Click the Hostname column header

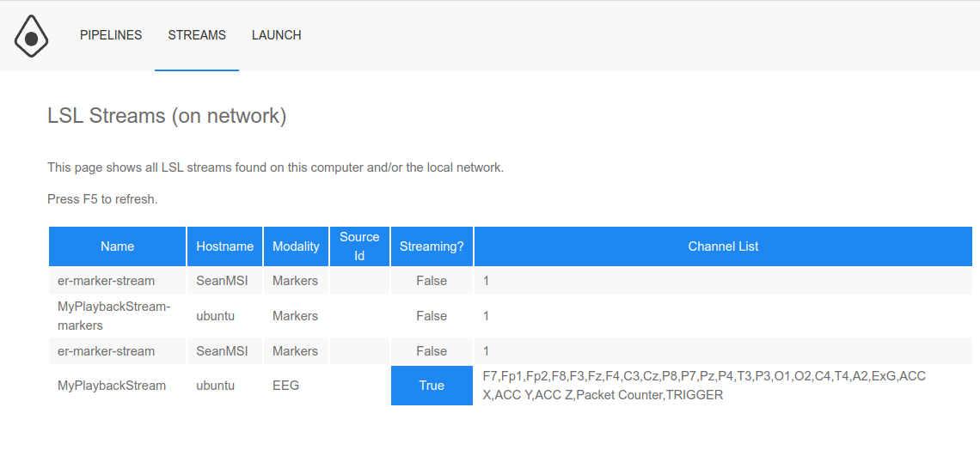click(x=224, y=246)
